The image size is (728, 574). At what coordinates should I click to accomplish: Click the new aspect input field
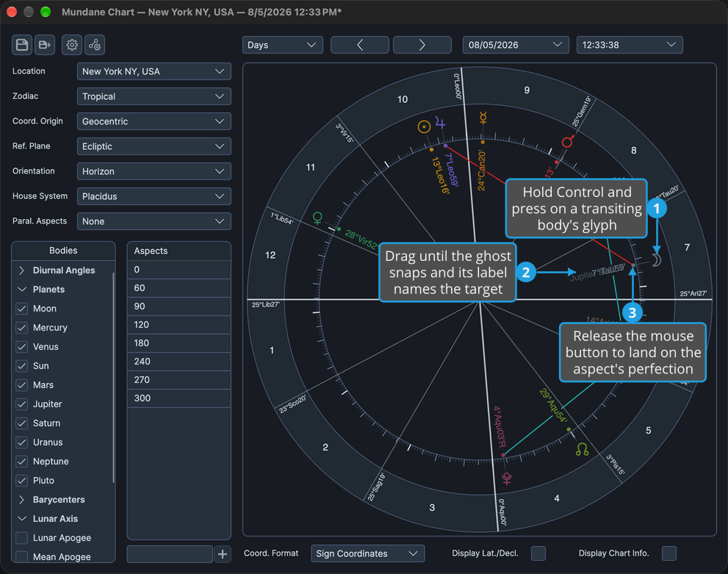point(170,554)
